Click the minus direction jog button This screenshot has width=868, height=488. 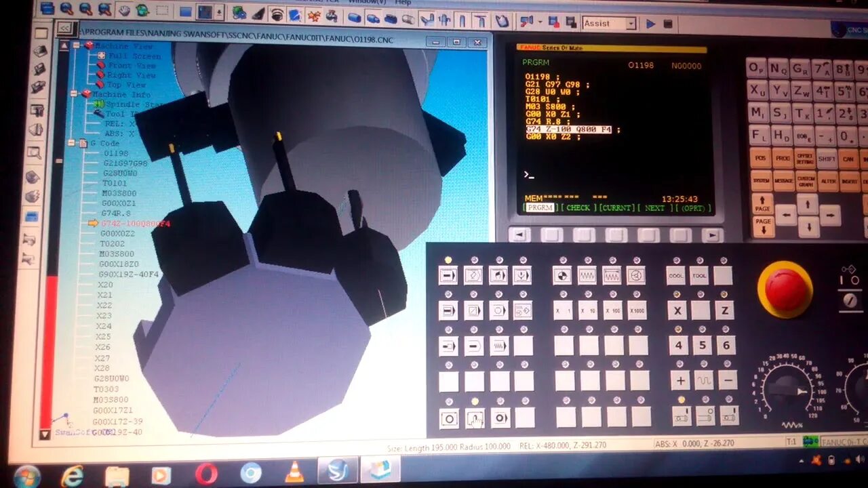pyautogui.click(x=728, y=380)
